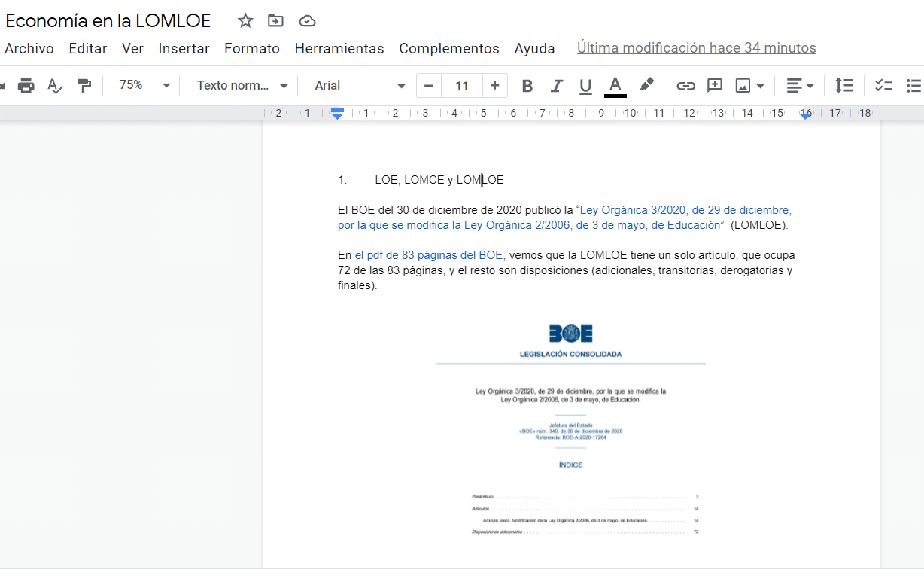924x588 pixels.
Task: Open the Insertar menu
Action: click(x=184, y=49)
